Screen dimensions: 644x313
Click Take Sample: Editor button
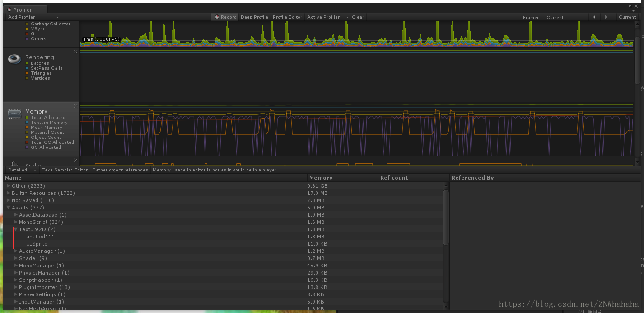tap(65, 170)
